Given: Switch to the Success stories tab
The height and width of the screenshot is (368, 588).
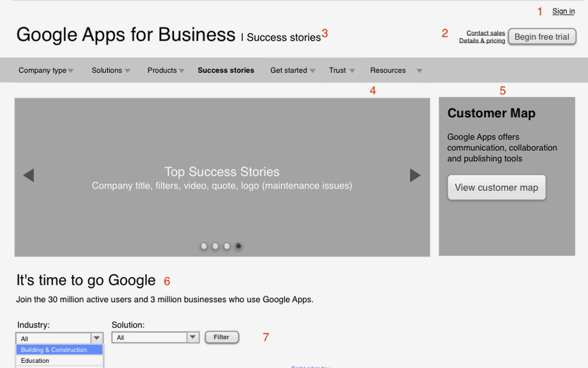Looking at the screenshot, I should [x=226, y=70].
